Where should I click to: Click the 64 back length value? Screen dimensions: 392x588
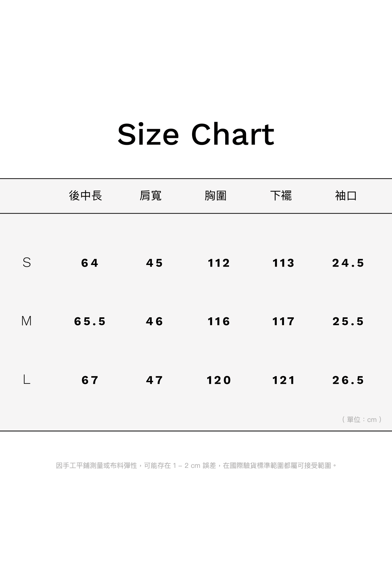(x=90, y=263)
